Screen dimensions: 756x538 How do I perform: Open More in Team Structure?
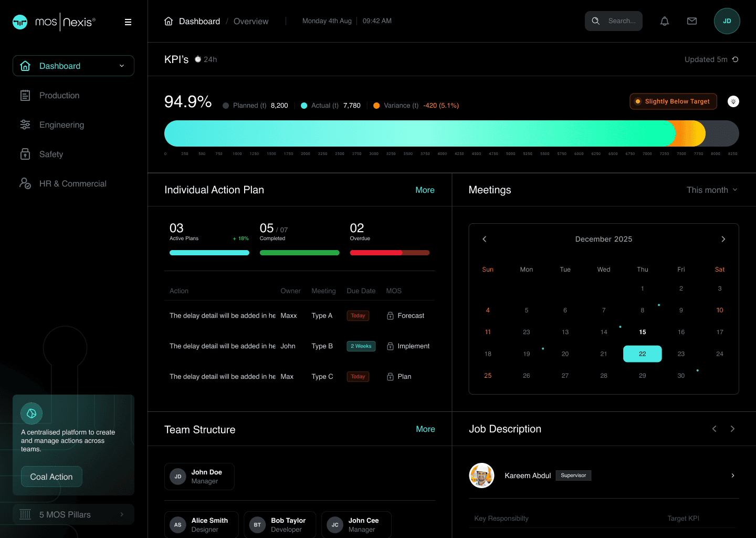(425, 429)
